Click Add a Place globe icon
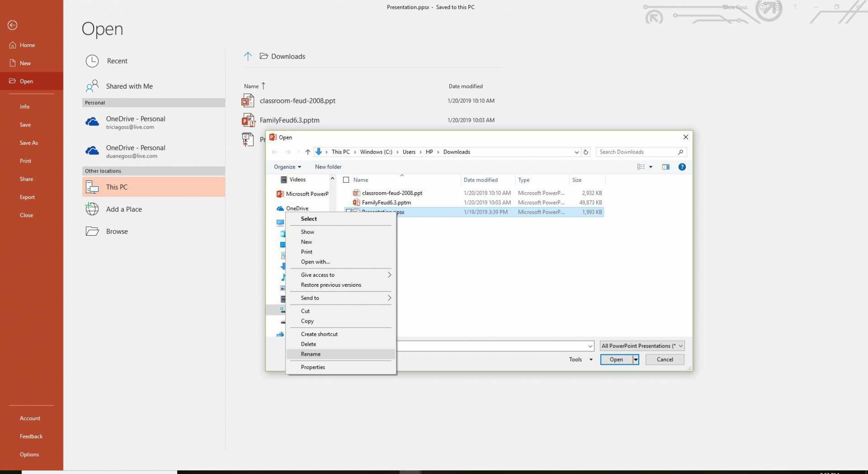 click(92, 209)
